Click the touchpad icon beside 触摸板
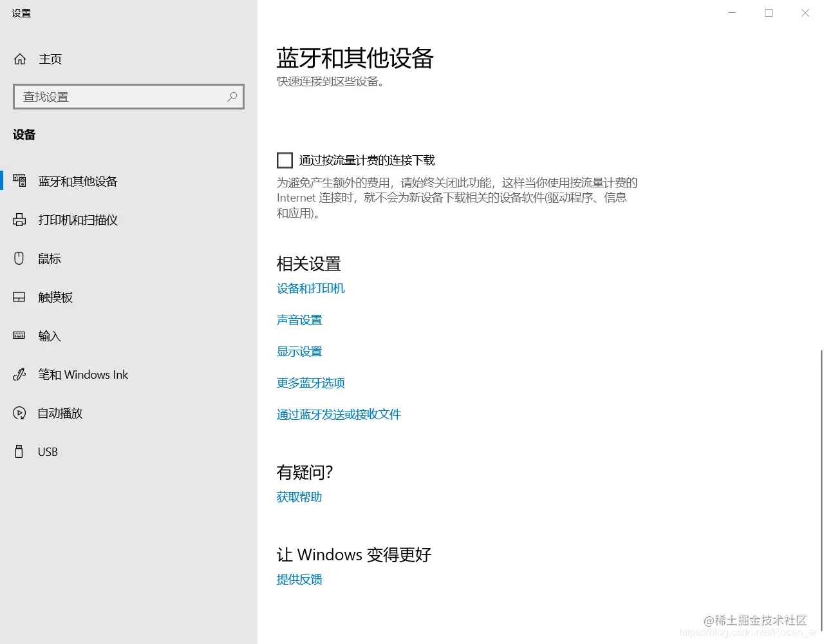 click(19, 297)
